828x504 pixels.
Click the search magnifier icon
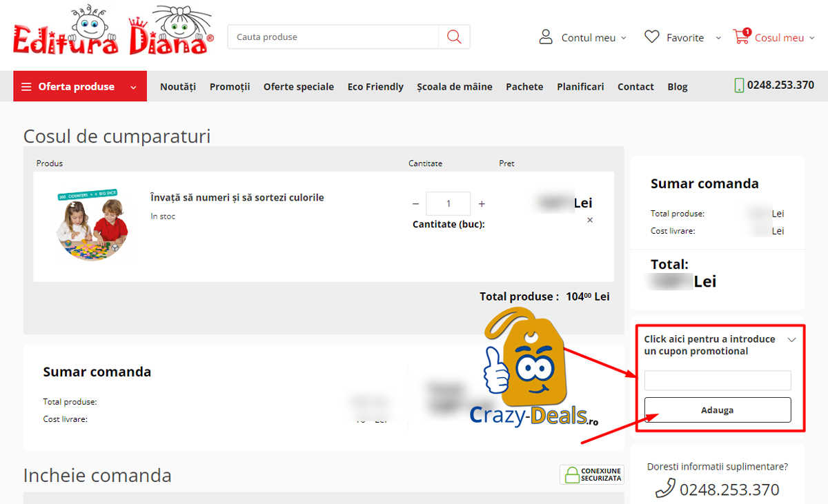454,37
